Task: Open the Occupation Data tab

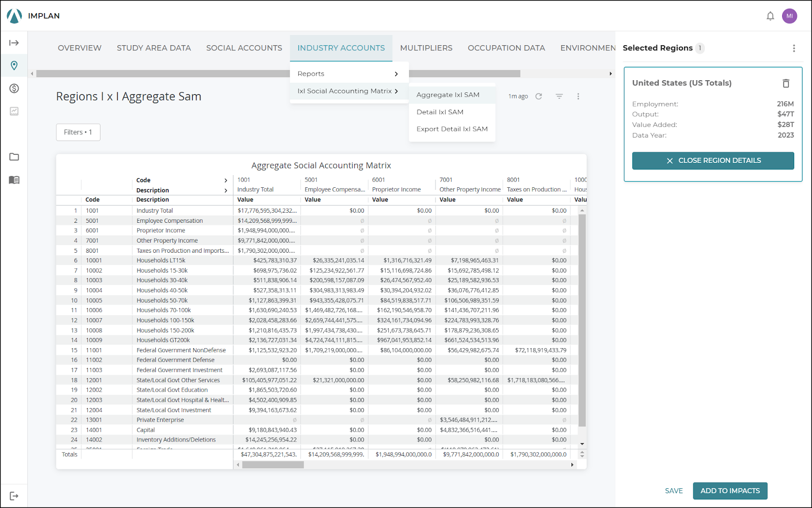Action: pos(506,48)
